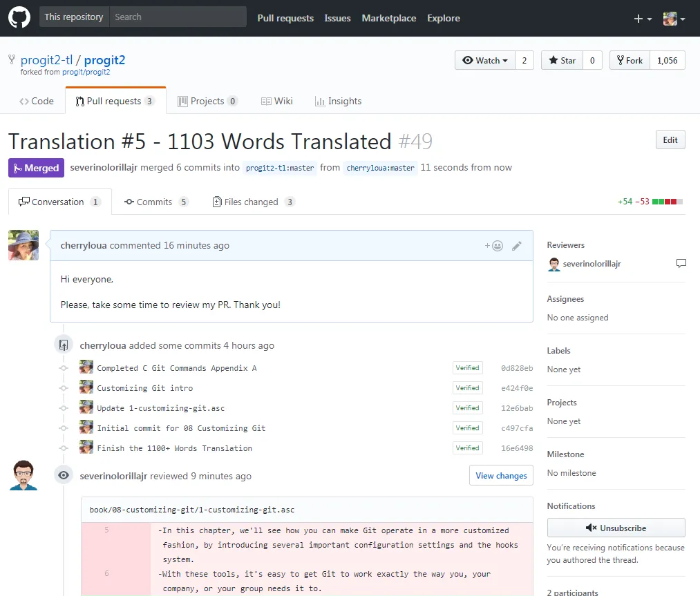This screenshot has height=596, width=700.
Task: Edit the comment with the pencil icon
Action: tap(516, 246)
